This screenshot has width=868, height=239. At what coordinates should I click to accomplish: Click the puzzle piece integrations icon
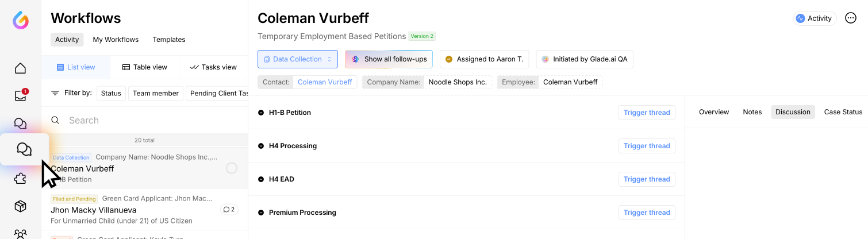pyautogui.click(x=20, y=179)
